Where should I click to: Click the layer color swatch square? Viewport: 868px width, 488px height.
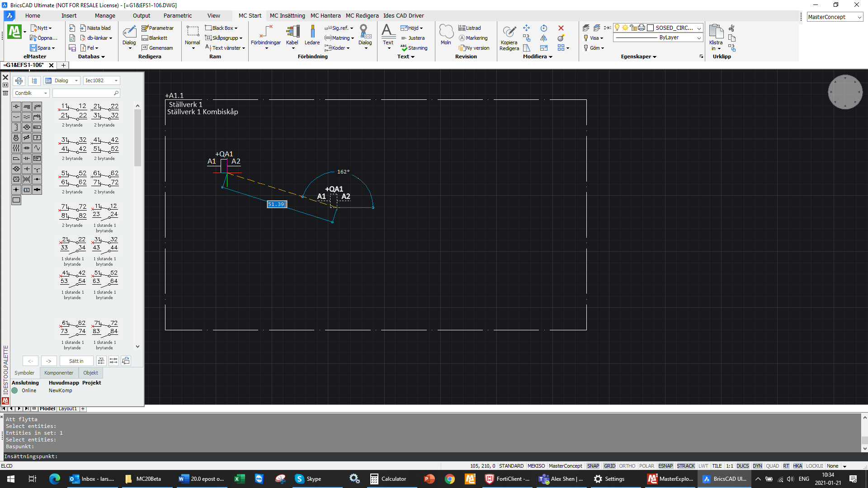(x=651, y=28)
